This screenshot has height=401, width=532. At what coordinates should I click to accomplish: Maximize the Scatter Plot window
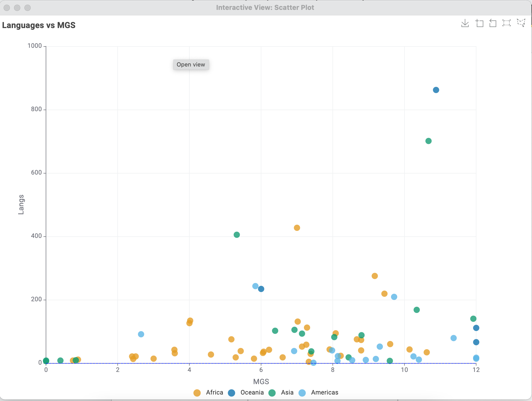(28, 8)
